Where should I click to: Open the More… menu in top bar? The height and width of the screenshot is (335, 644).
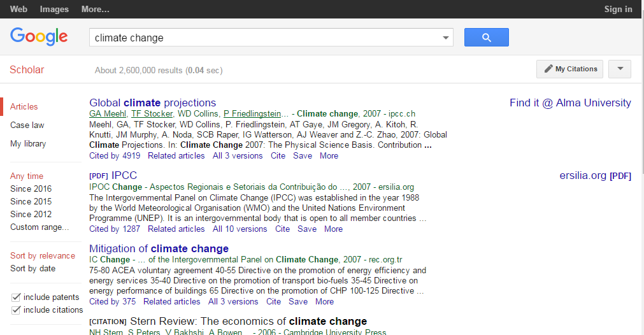click(x=96, y=10)
